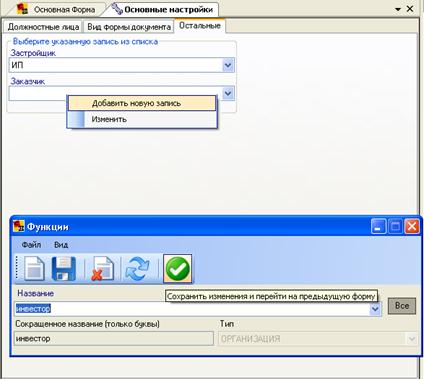Screen dimensions: 424x379
Task: Expand the Застройщик dropdown list
Action: click(228, 65)
